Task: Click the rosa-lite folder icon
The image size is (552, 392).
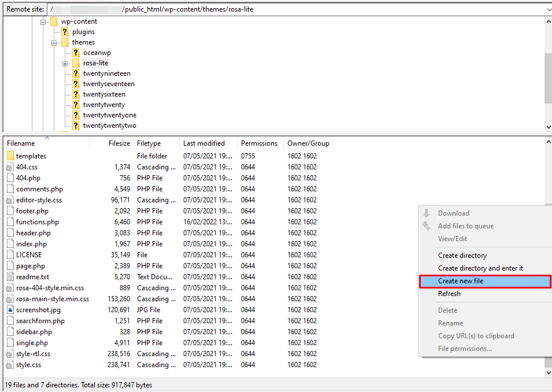Action: point(76,62)
